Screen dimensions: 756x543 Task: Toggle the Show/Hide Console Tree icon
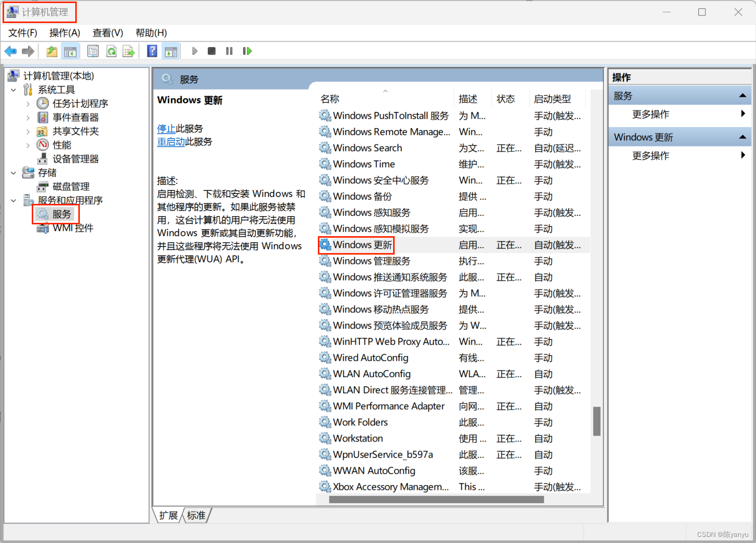click(70, 51)
